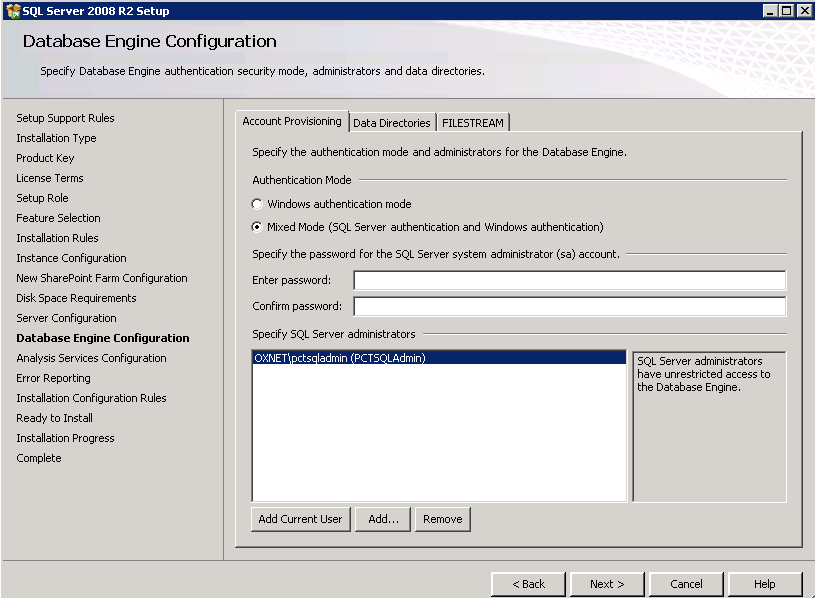
Task: Click Installation Type step
Action: click(56, 138)
